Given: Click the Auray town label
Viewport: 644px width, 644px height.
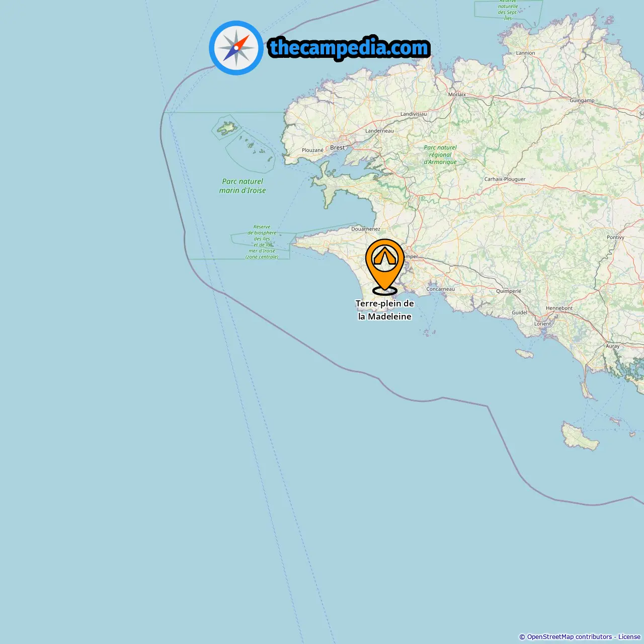Looking at the screenshot, I should click(x=613, y=346).
